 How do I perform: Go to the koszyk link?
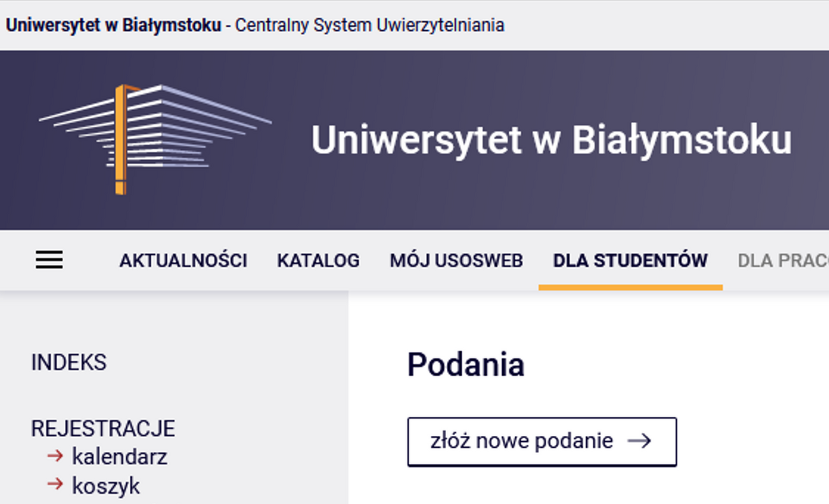(x=106, y=485)
